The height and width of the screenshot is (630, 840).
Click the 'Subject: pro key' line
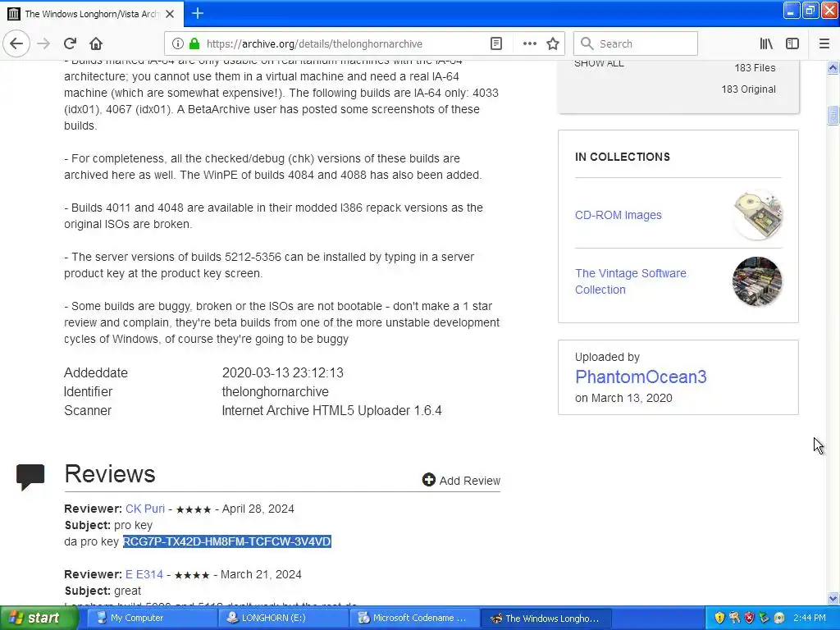(x=109, y=525)
